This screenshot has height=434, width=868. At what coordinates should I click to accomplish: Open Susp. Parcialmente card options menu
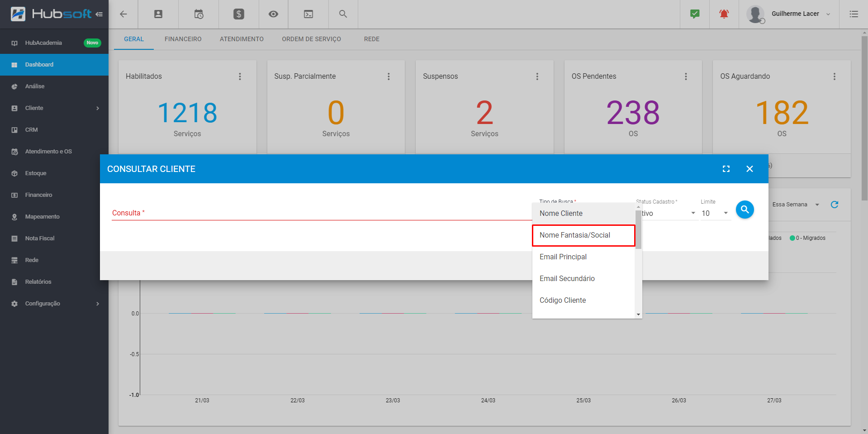[x=389, y=76]
